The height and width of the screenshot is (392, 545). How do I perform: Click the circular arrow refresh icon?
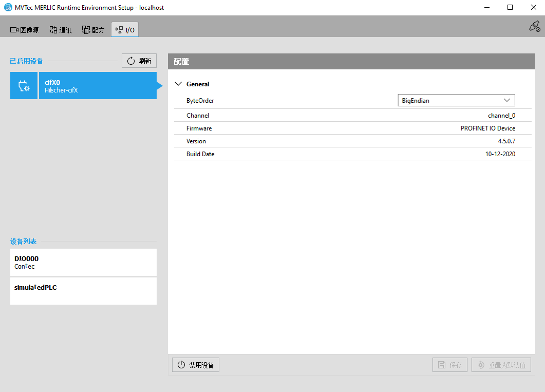pos(131,61)
